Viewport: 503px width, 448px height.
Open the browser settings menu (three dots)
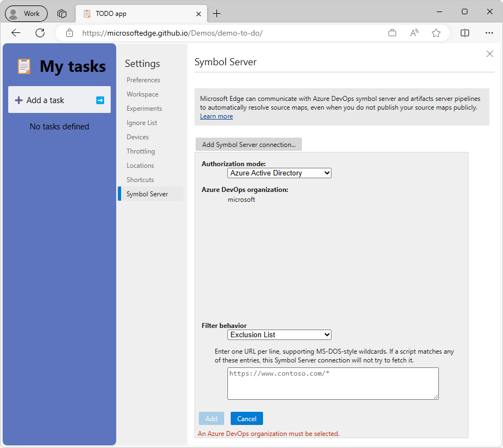[x=489, y=33]
